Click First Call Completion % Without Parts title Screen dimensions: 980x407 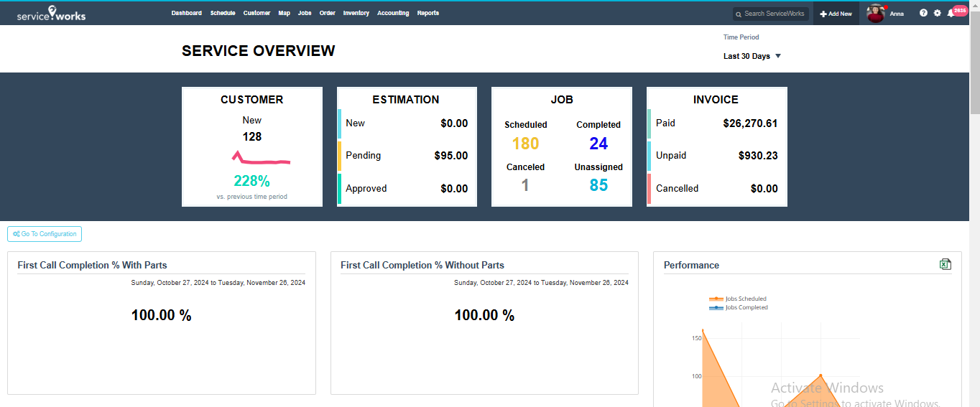(422, 265)
